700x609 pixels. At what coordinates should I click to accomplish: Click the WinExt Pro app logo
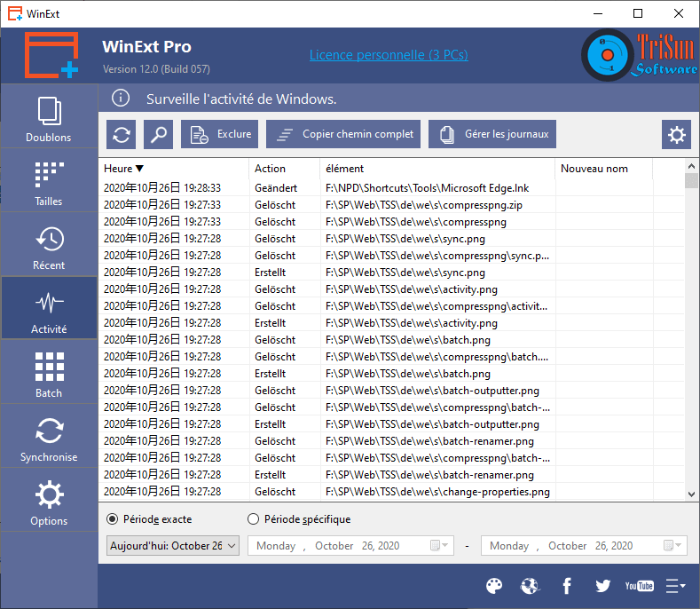(51, 55)
